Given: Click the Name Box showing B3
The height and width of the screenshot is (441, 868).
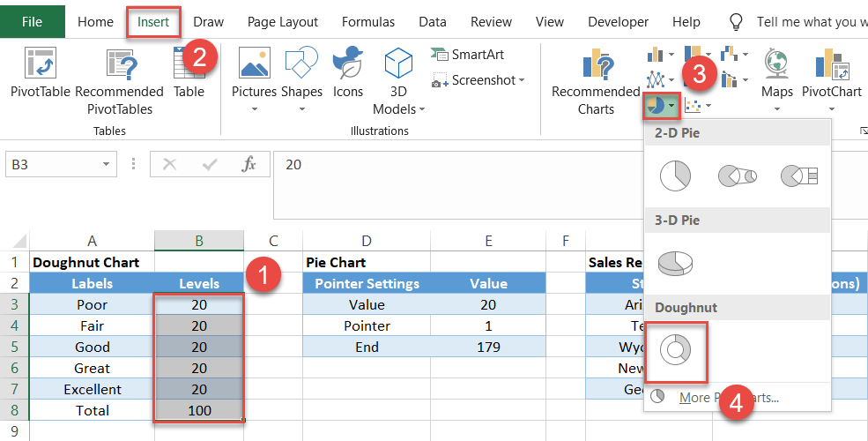Looking at the screenshot, I should click(x=53, y=165).
